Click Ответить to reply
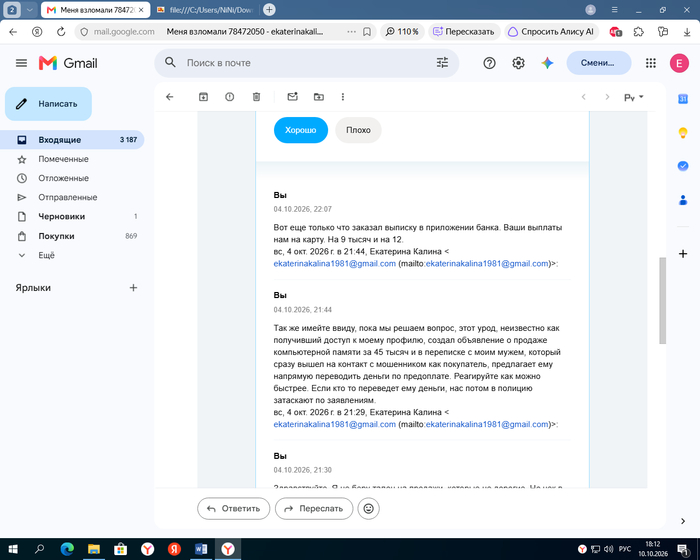 point(233,508)
